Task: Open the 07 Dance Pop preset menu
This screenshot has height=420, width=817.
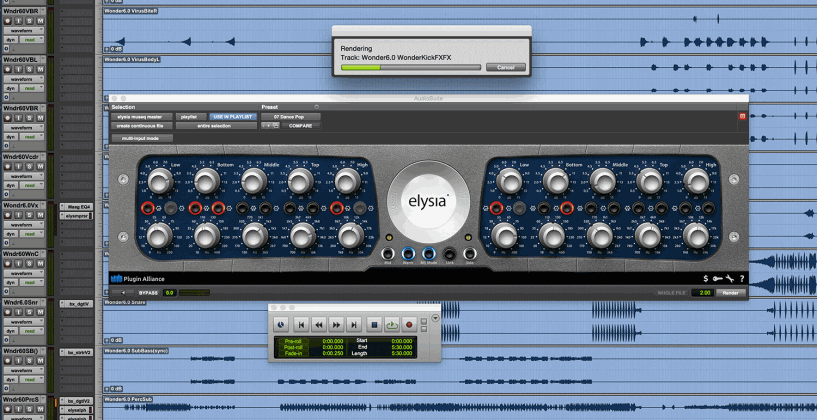Action: tap(291, 117)
